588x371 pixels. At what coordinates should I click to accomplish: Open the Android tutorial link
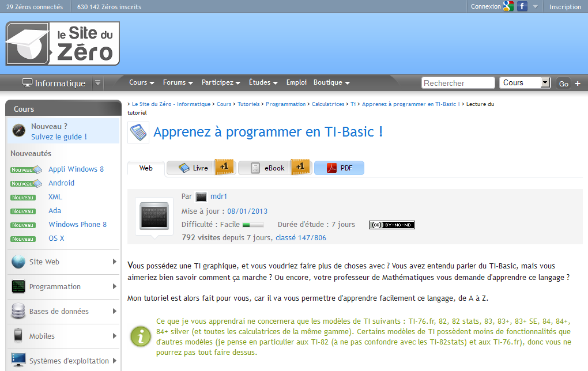click(62, 183)
